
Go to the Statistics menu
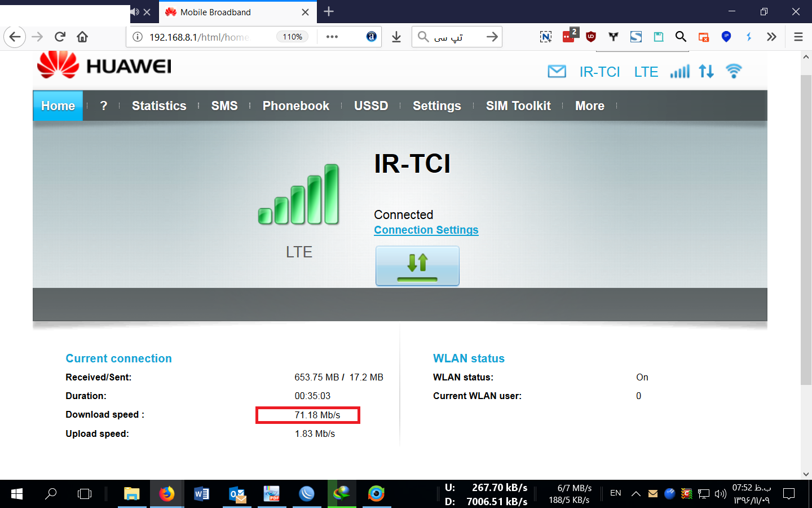[159, 106]
